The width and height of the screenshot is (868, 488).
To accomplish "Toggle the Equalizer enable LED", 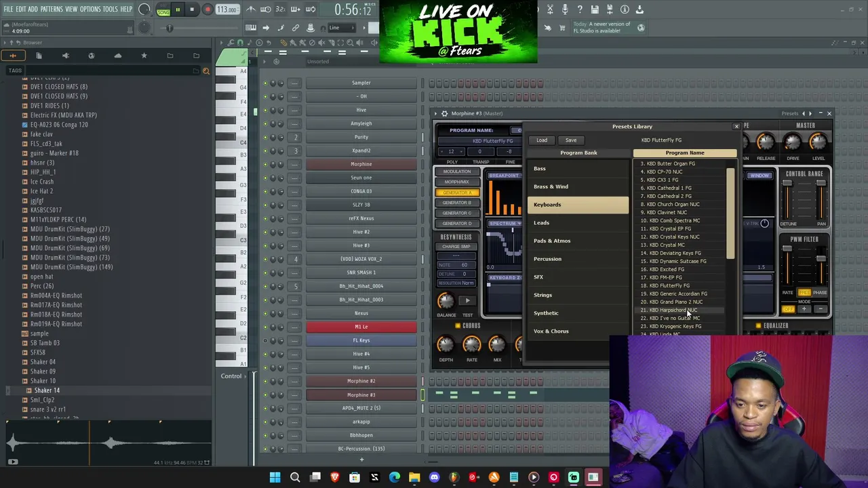I will click(758, 326).
